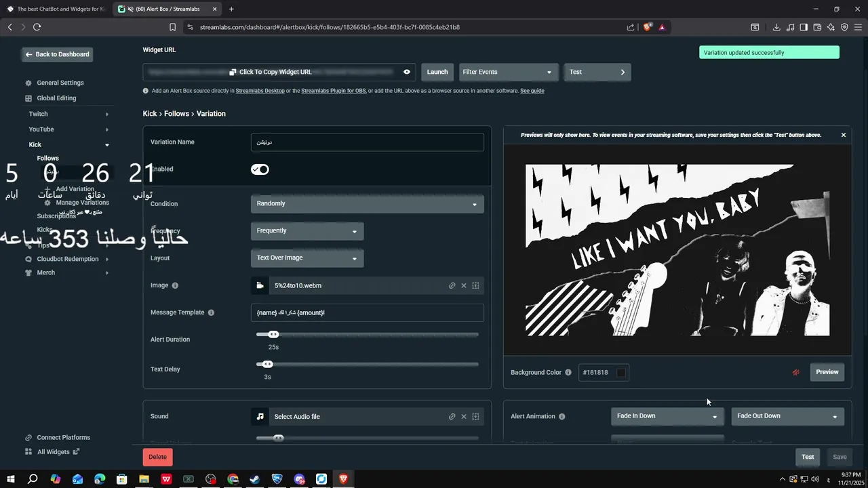Click the Variation Name input field

(367, 142)
